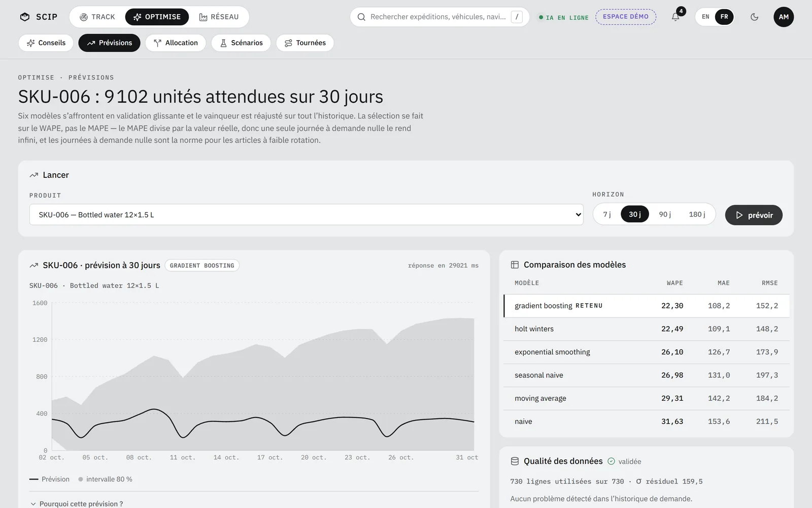Select the moving average row
This screenshot has width=812, height=508.
(x=647, y=398)
